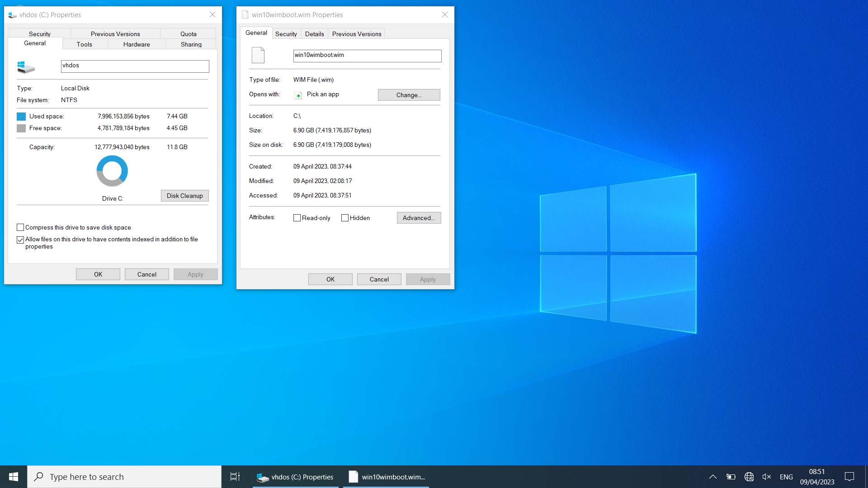Open Security tab in win10wimboot.wim Properties
The height and width of the screenshot is (488, 868).
tap(286, 34)
